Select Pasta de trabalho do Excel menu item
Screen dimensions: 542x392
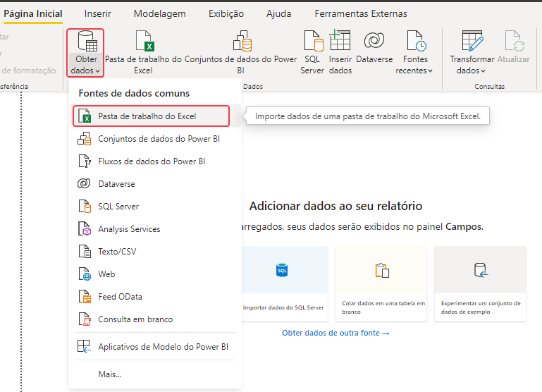147,116
